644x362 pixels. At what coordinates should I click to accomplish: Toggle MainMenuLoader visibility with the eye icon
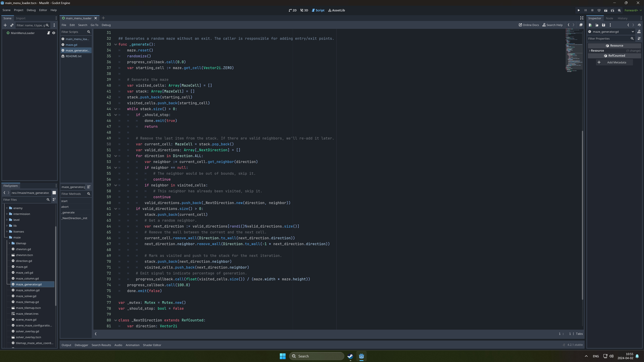point(54,33)
